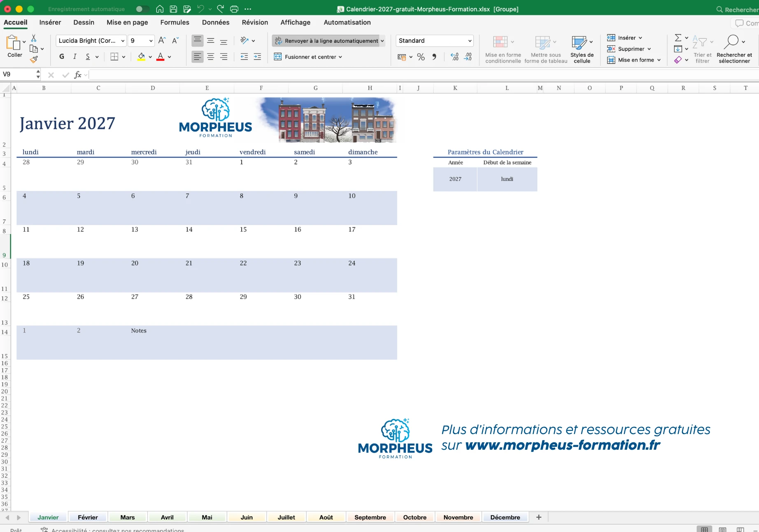Click the Save icon in title bar
Screen dimensions: 759x532
173,9
